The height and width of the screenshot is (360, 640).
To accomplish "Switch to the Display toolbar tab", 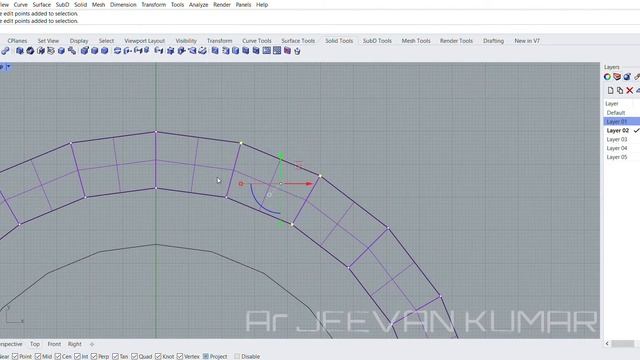I will [79, 41].
